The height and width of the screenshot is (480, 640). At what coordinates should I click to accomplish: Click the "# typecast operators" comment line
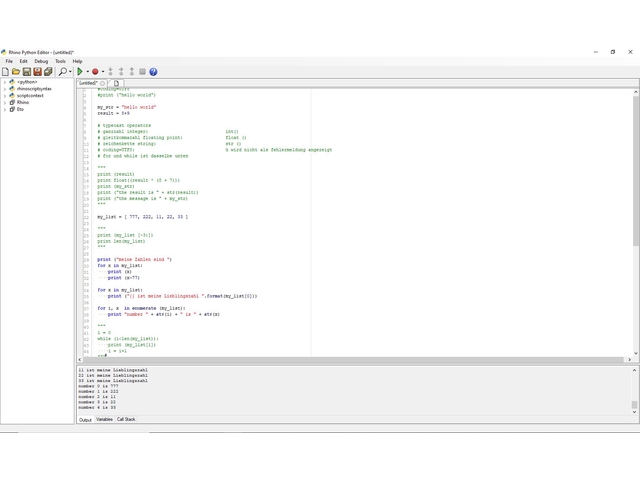tap(124, 126)
